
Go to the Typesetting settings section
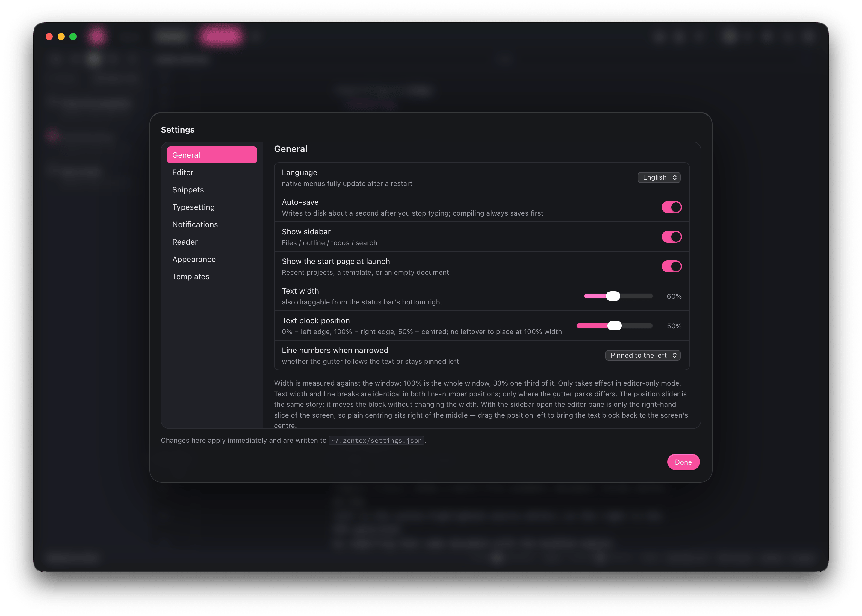point(212,207)
